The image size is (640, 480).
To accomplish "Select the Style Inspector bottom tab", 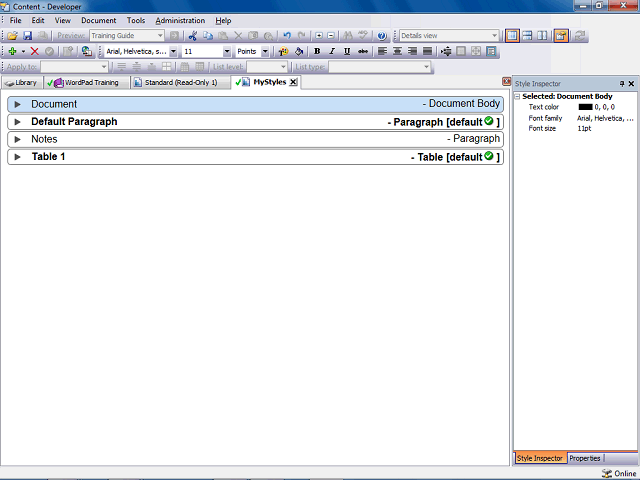I will (540, 458).
